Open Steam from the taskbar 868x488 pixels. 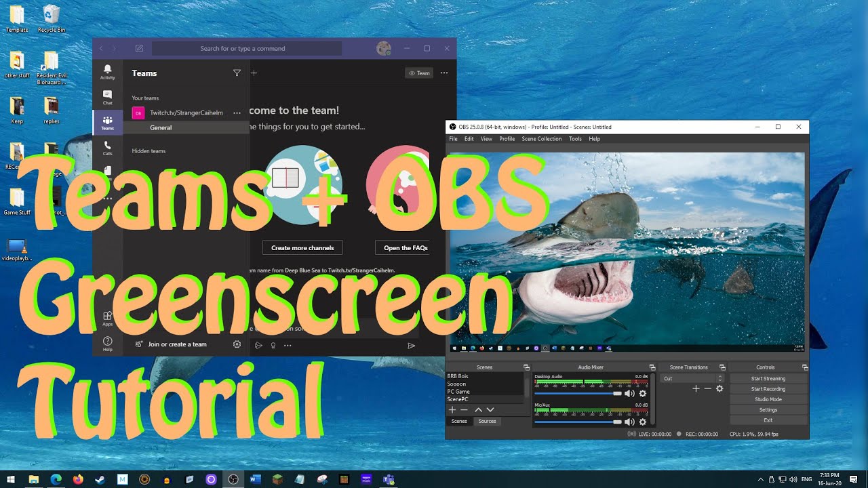tap(100, 479)
